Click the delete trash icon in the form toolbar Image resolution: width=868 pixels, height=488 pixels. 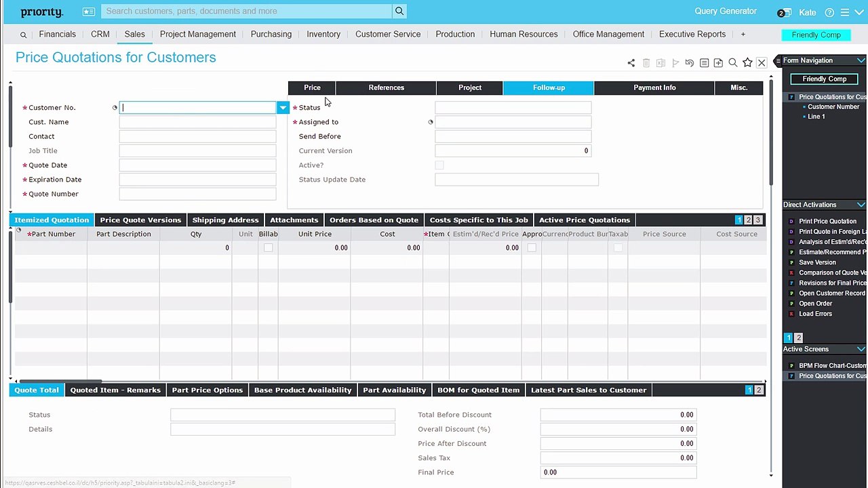pyautogui.click(x=646, y=63)
